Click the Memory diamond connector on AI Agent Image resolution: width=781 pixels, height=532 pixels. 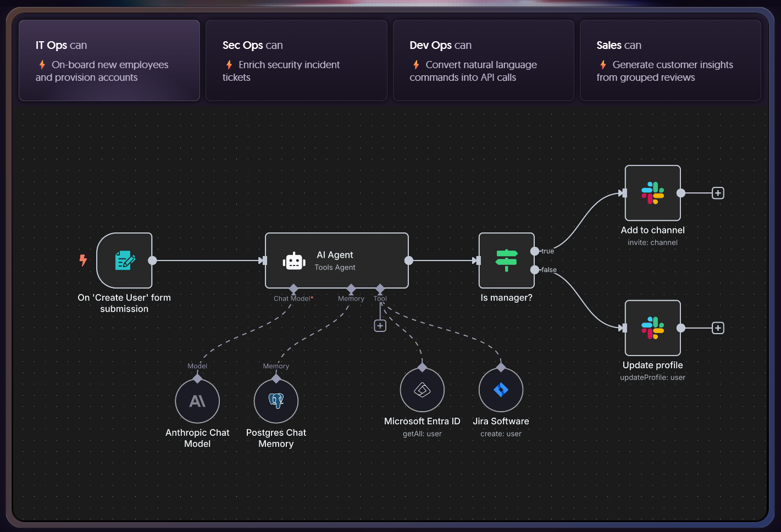click(351, 289)
